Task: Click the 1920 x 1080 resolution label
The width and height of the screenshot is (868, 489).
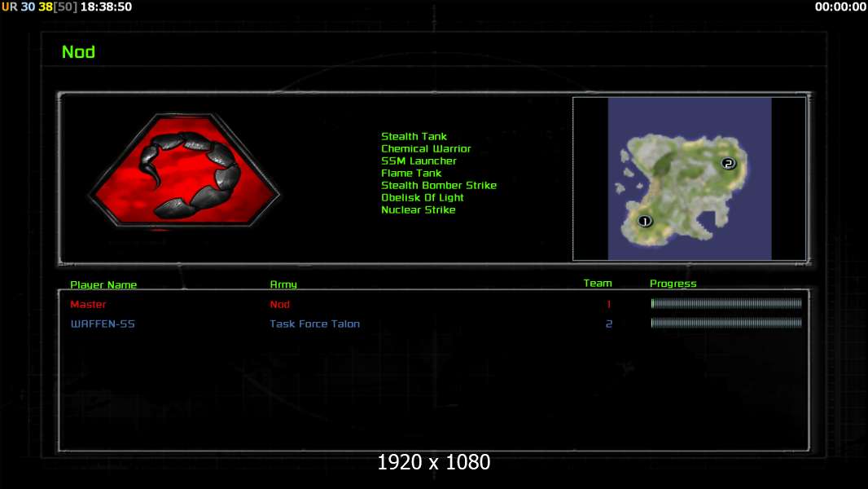Action: [x=433, y=462]
